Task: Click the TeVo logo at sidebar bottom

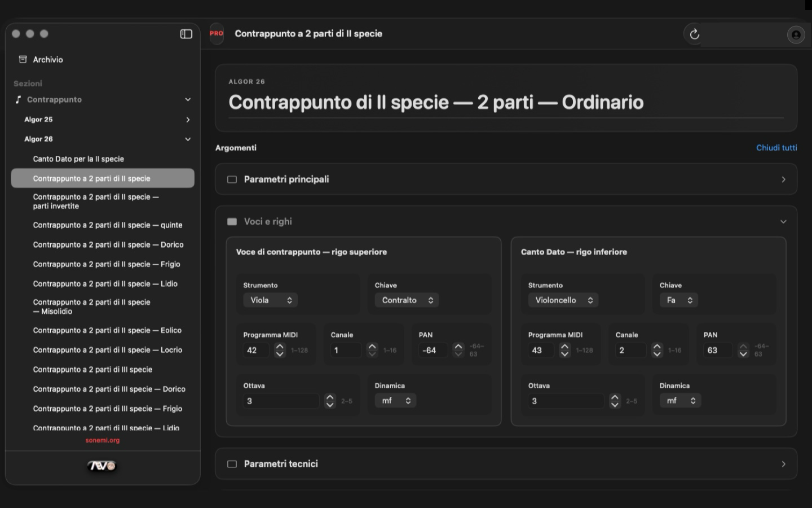Action: click(102, 466)
